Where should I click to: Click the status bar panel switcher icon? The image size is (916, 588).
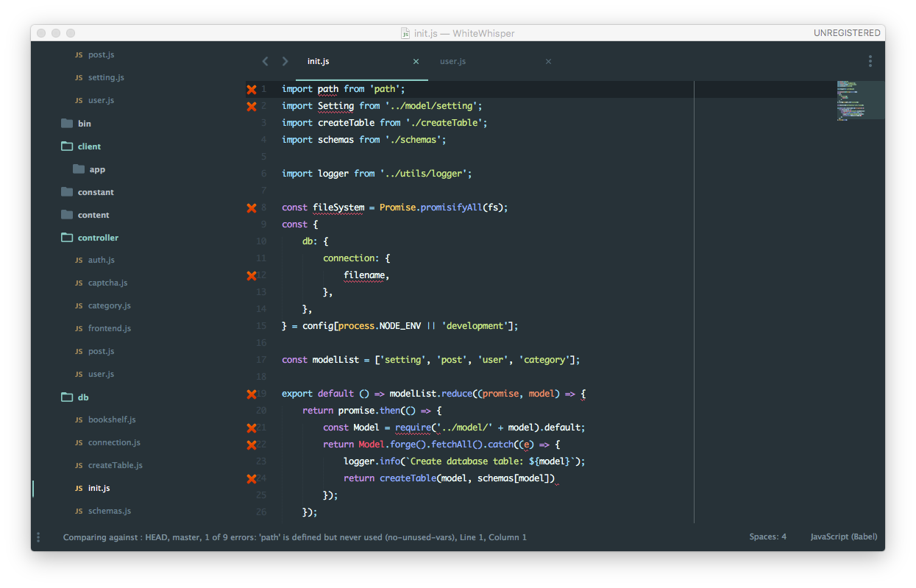click(38, 537)
